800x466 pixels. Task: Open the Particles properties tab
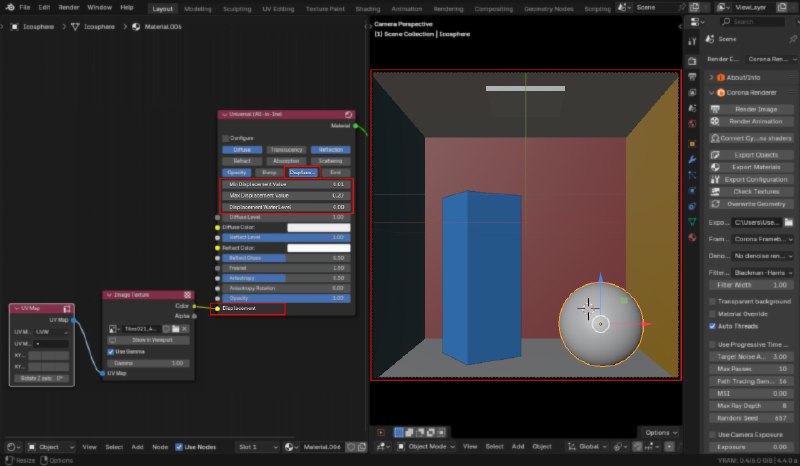tap(692, 175)
